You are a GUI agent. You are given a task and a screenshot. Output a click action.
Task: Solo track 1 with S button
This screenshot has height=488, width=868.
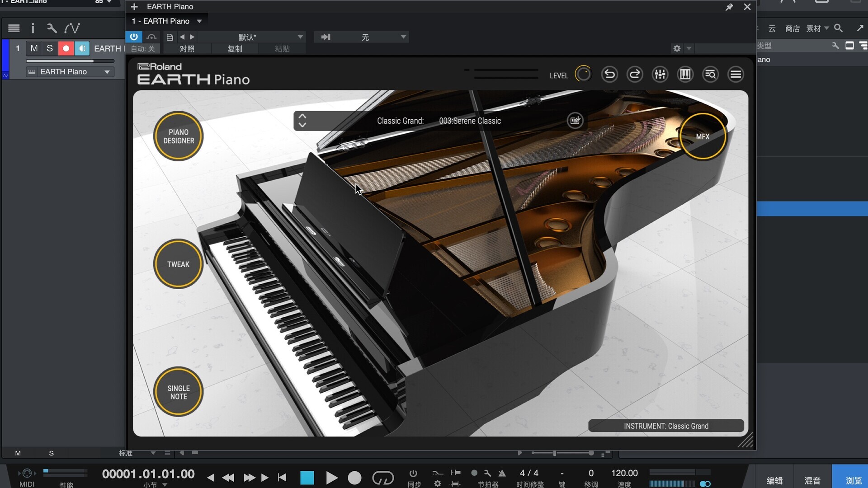pos(50,48)
